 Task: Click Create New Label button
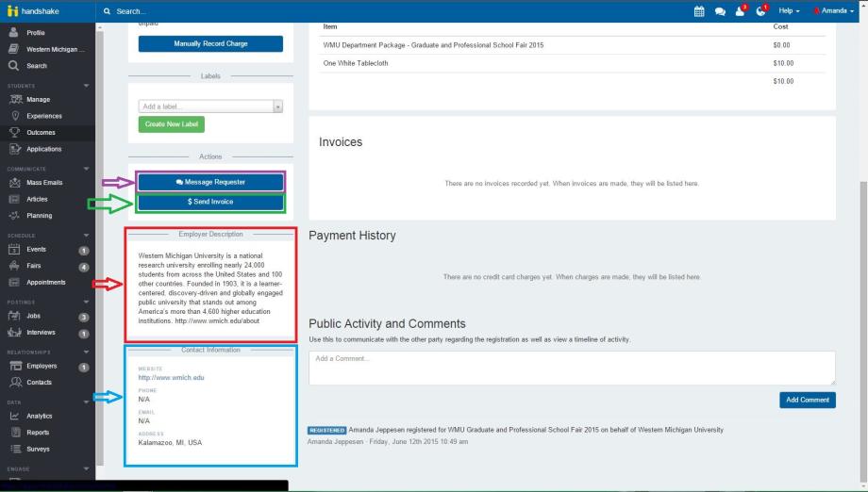tap(172, 124)
